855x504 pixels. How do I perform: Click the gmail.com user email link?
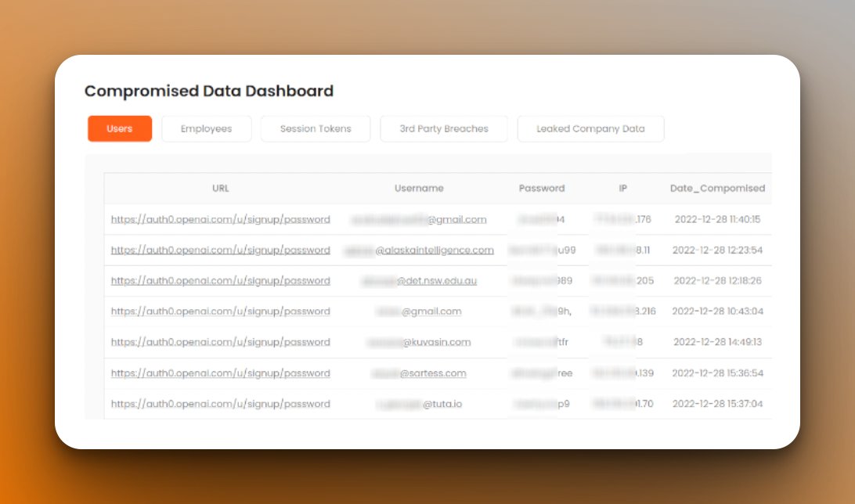(419, 220)
